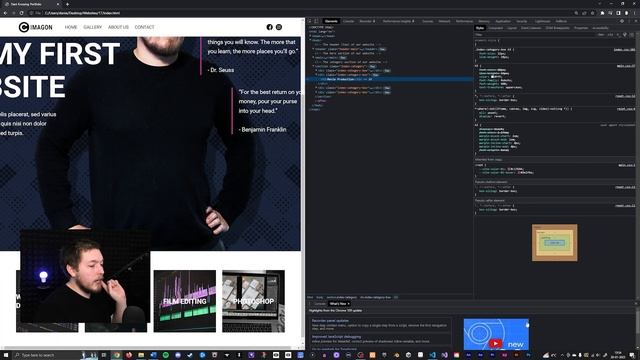640x360 pixels.
Task: Open File Explorer from the taskbar
Action: (x=141, y=355)
